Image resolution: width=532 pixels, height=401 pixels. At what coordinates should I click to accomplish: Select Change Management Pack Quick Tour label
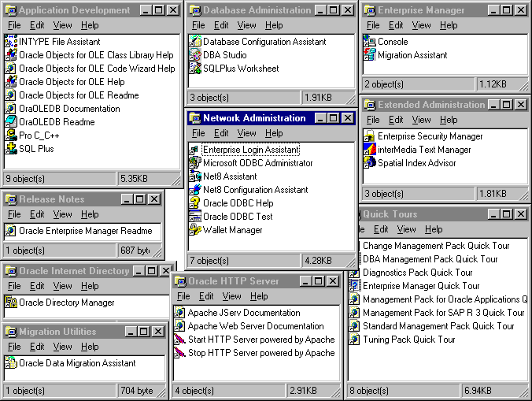coord(436,246)
